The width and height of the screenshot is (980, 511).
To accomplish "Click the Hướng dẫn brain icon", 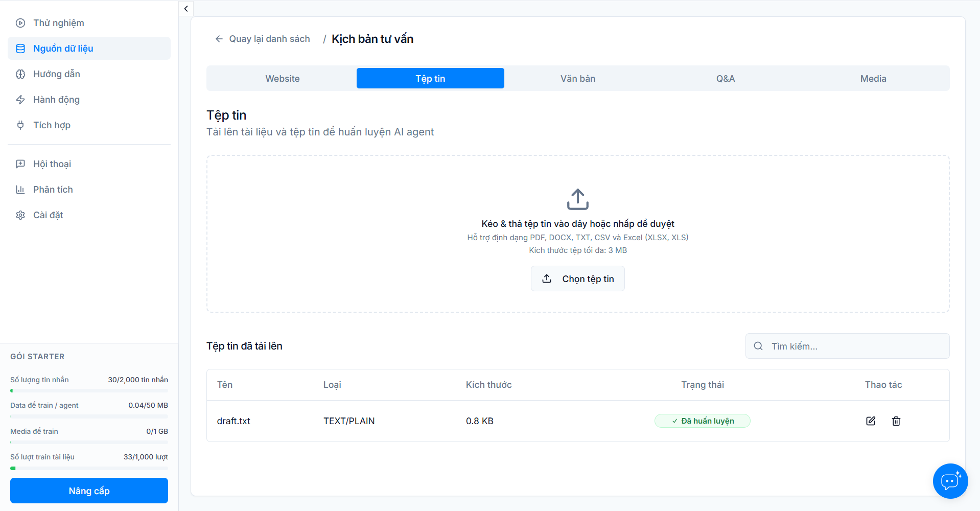I will pos(20,74).
